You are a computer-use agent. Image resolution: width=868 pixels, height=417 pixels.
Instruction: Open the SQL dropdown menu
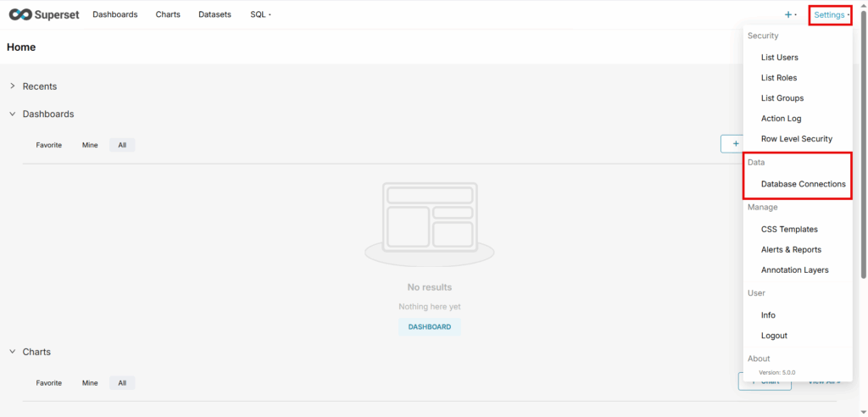(260, 14)
